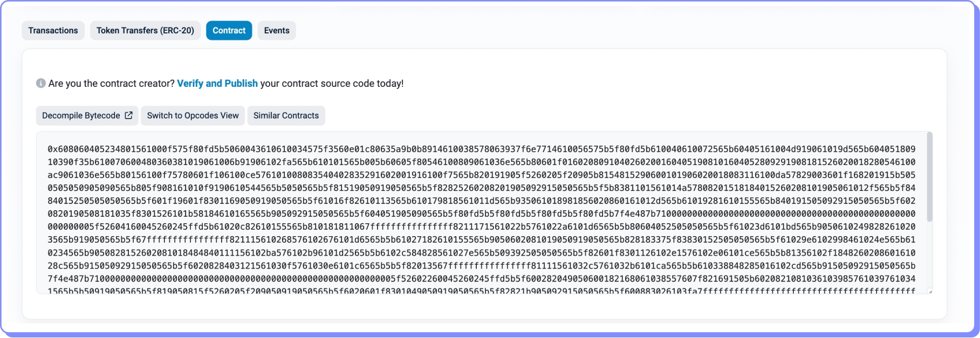Select the Contract tab
The image size is (980, 338).
coord(229,31)
